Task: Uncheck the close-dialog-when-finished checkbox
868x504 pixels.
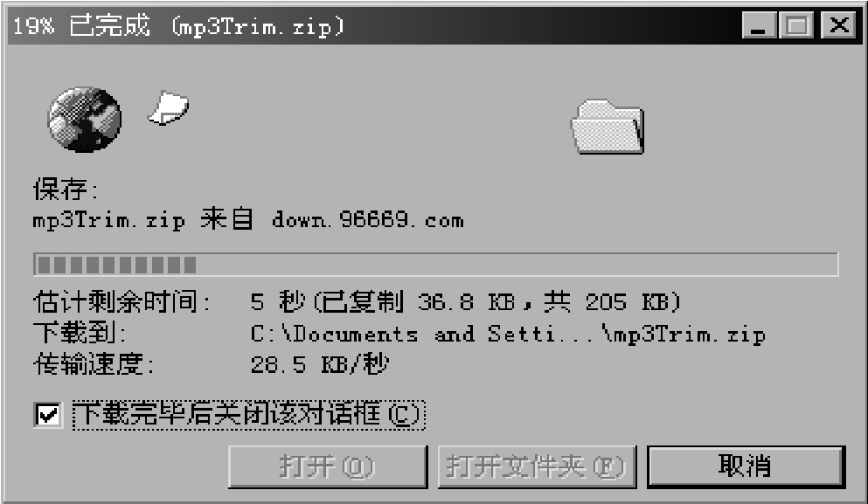Action: coord(47,414)
